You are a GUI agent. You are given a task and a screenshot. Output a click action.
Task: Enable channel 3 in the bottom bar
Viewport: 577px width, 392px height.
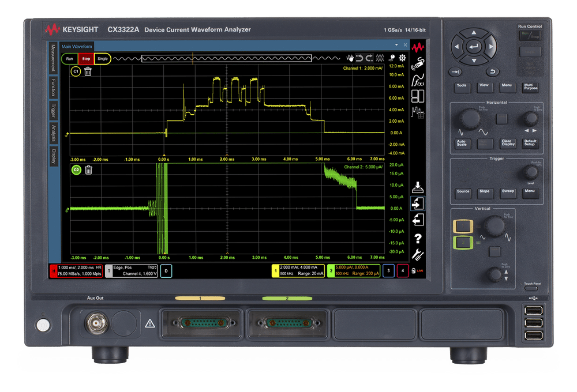click(388, 271)
